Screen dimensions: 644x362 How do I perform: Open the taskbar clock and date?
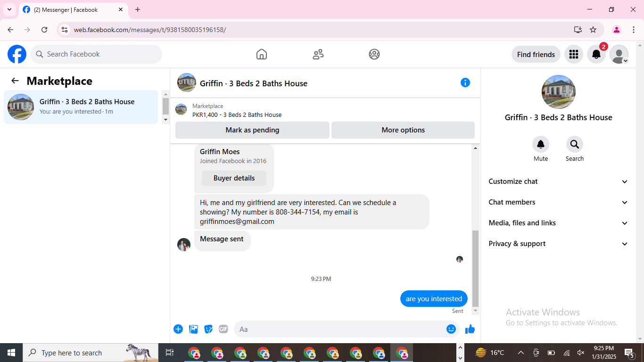(x=604, y=353)
